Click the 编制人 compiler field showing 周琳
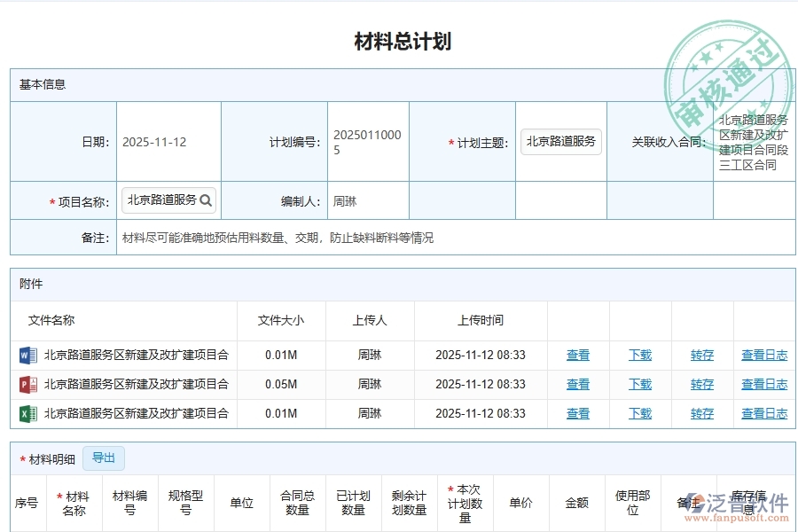This screenshot has width=798, height=532. (367, 199)
